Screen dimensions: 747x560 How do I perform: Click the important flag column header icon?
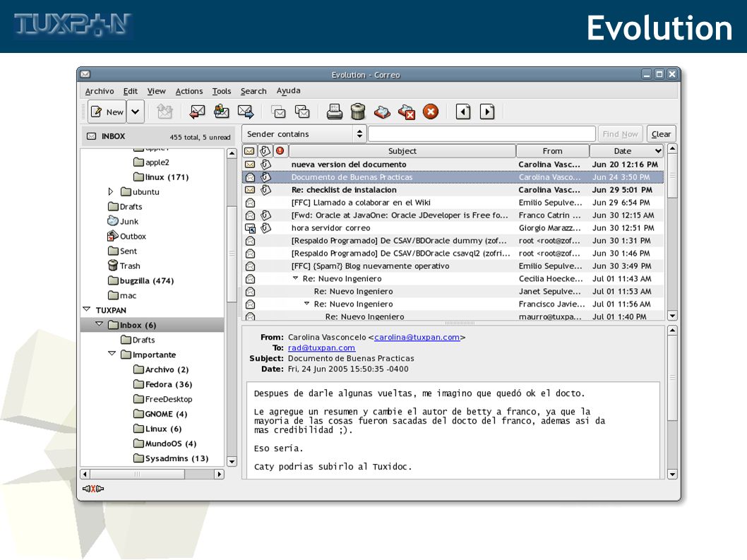(x=280, y=151)
